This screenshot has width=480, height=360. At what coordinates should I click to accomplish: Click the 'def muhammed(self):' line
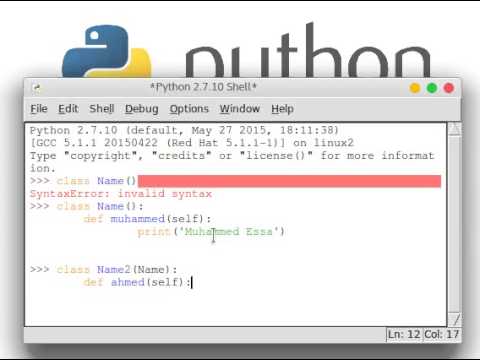[x=147, y=219]
